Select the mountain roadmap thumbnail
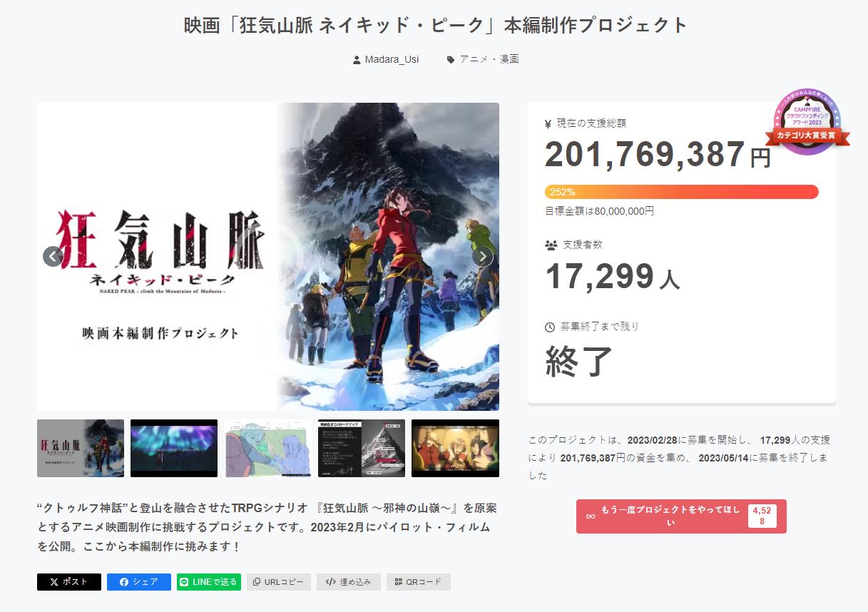This screenshot has width=868, height=612. pos(362,448)
